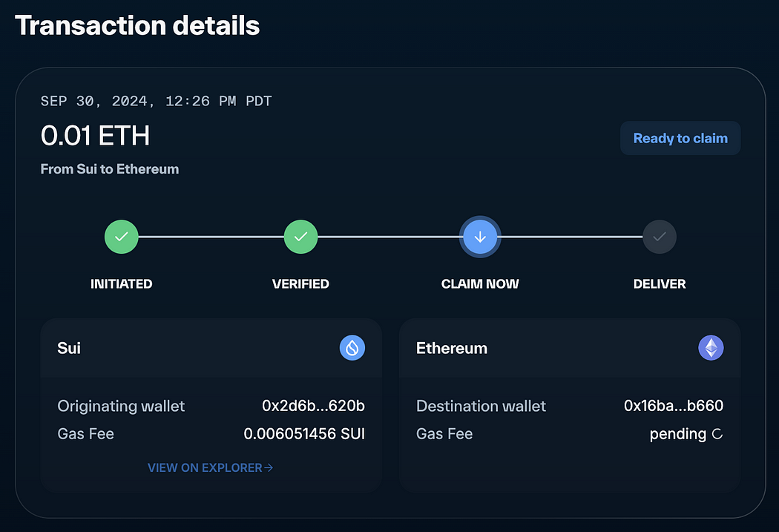779x532 pixels.
Task: Click originating wallet address 0x2d6b...620b
Action: 313,406
